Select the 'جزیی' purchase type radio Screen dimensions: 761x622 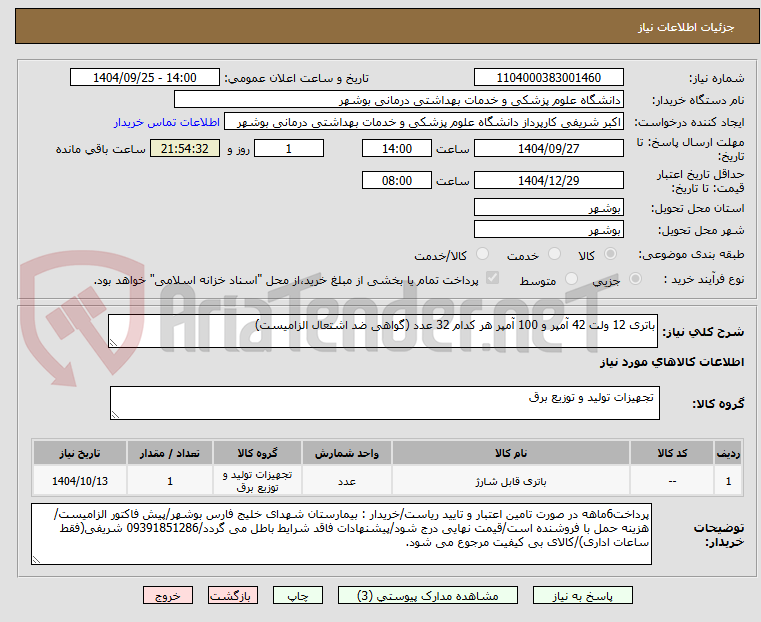pos(635,278)
